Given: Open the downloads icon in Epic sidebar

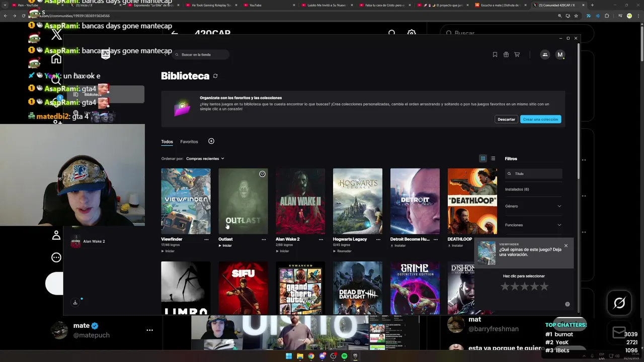Looking at the screenshot, I should pos(75,302).
